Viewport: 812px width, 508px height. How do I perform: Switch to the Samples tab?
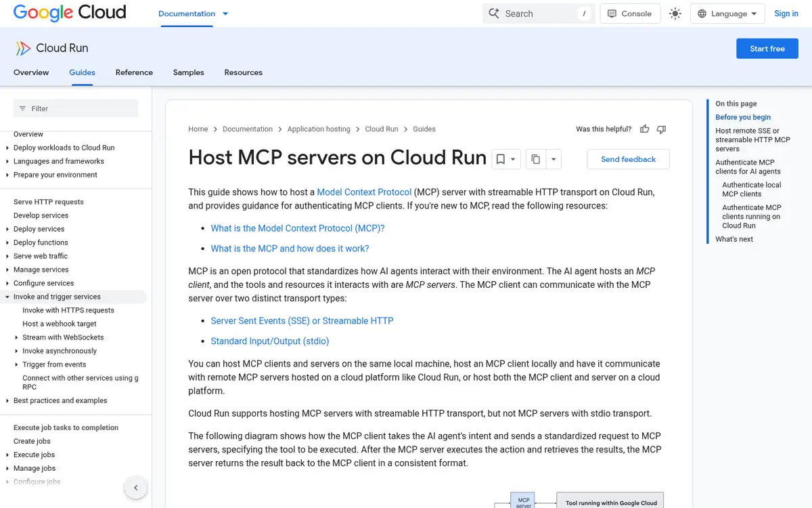click(x=188, y=72)
